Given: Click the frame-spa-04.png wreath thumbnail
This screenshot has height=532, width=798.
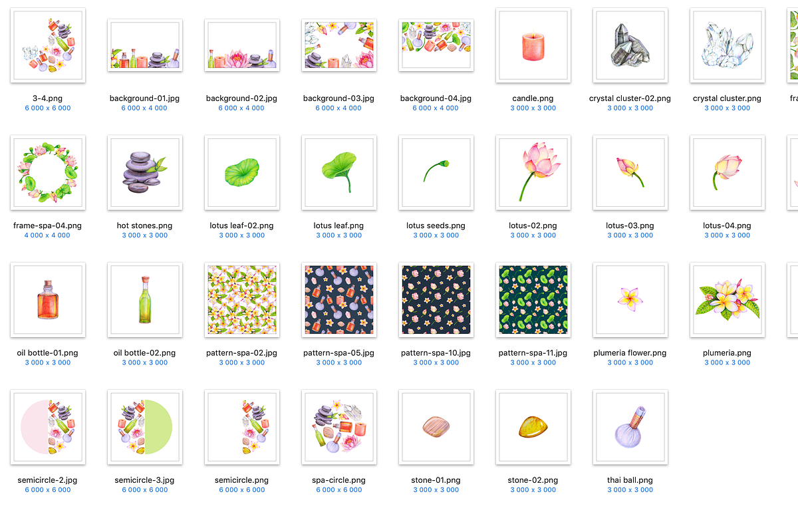Looking at the screenshot, I should pyautogui.click(x=48, y=173).
